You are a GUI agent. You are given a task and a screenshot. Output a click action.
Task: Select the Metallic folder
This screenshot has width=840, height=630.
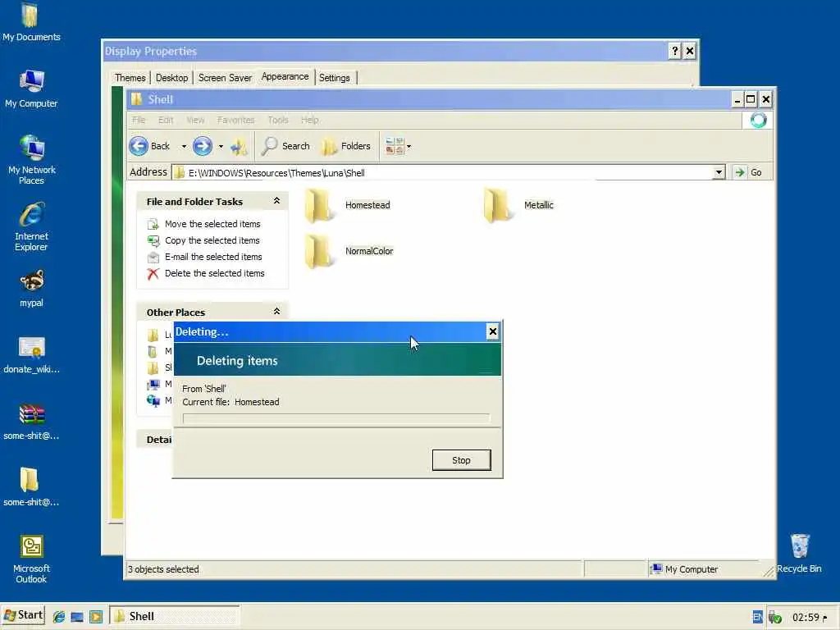pyautogui.click(x=518, y=205)
